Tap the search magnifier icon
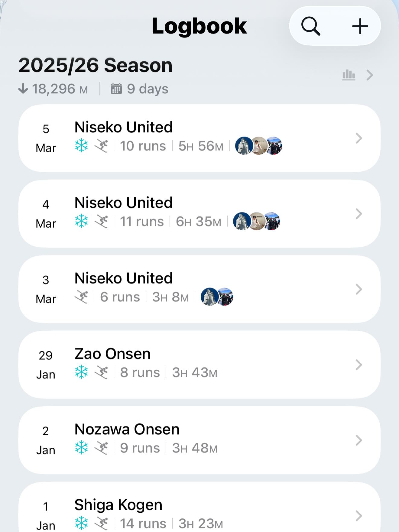 pos(311,26)
